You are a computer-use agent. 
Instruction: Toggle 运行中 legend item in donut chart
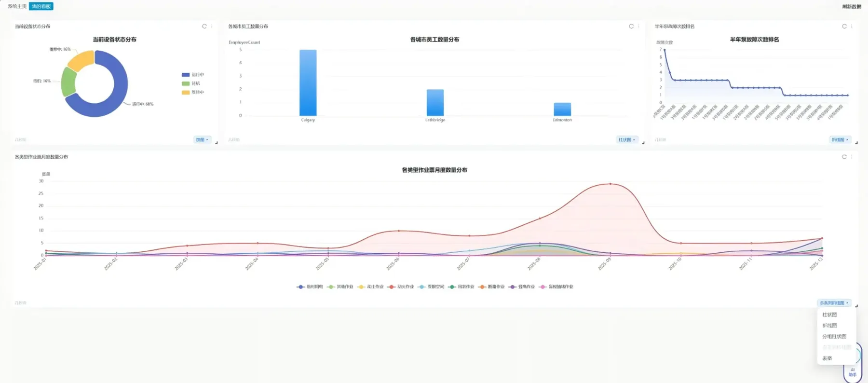click(x=193, y=75)
